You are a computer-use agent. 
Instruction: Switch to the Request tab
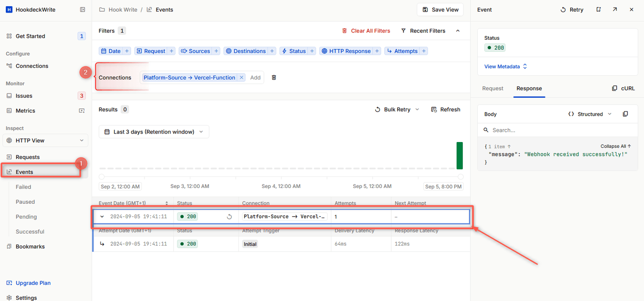492,88
